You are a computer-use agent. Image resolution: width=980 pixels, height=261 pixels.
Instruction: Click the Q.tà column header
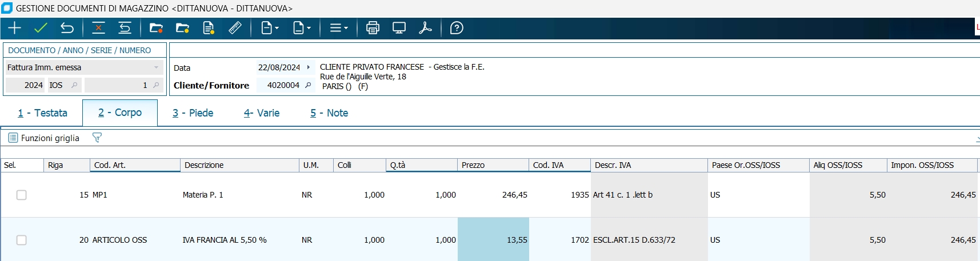(x=422, y=165)
